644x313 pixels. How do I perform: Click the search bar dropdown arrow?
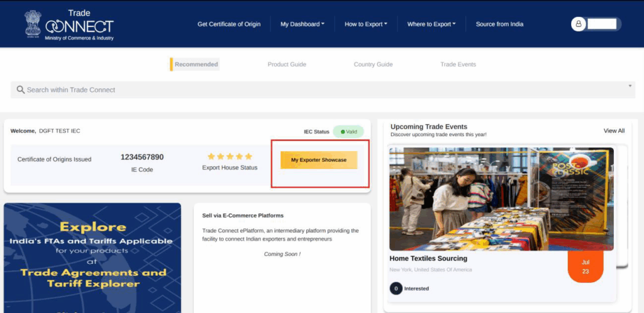point(630,86)
